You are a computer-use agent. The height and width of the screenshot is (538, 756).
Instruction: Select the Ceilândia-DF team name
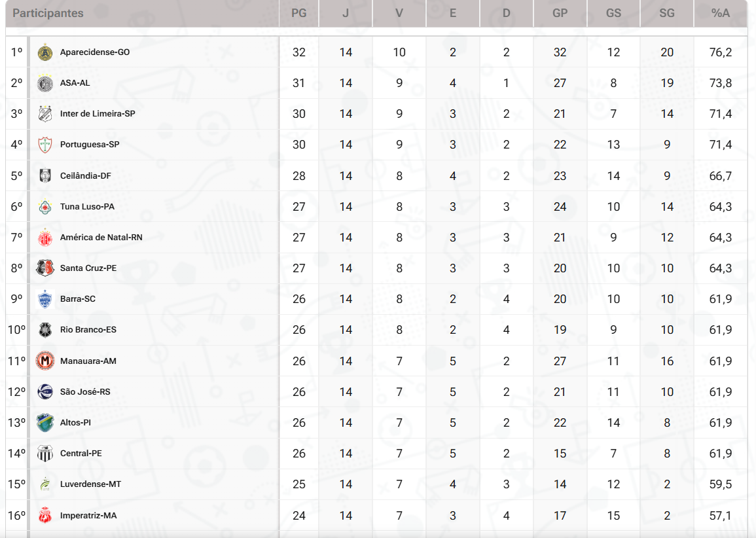pyautogui.click(x=85, y=176)
